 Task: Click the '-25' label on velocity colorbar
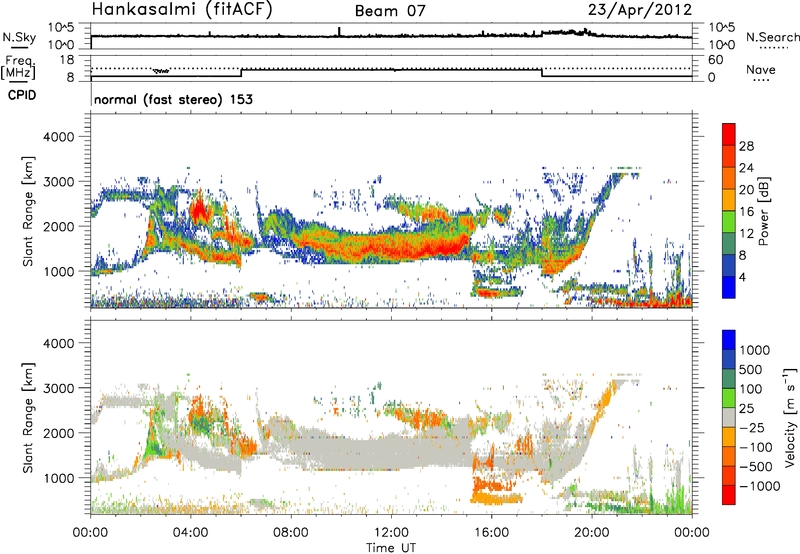(751, 428)
